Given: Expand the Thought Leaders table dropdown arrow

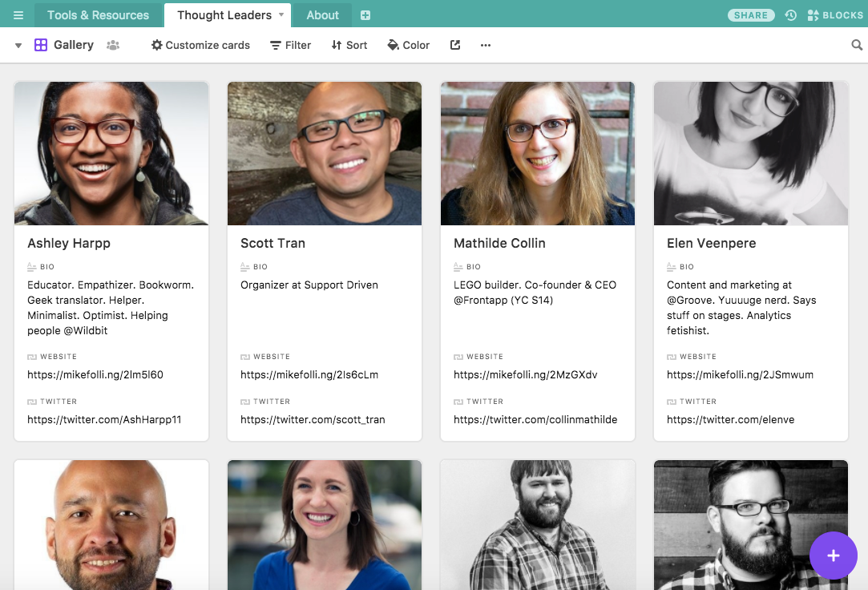Looking at the screenshot, I should pyautogui.click(x=280, y=14).
